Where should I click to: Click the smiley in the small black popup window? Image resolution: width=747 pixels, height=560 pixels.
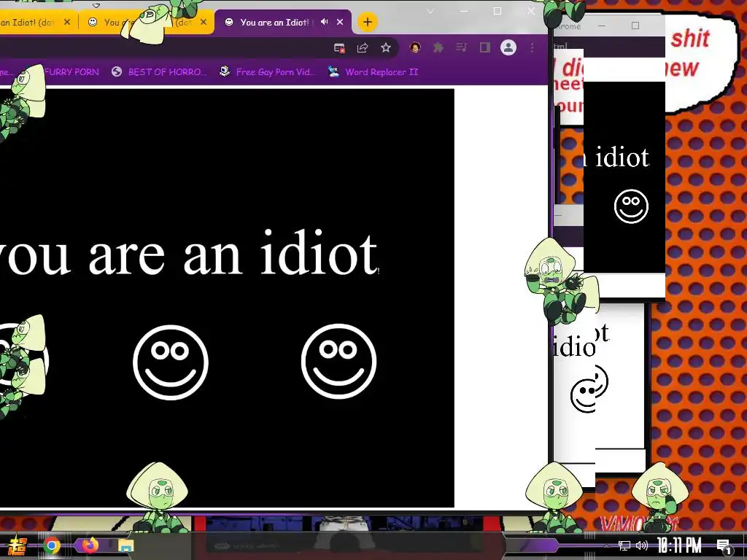(631, 206)
